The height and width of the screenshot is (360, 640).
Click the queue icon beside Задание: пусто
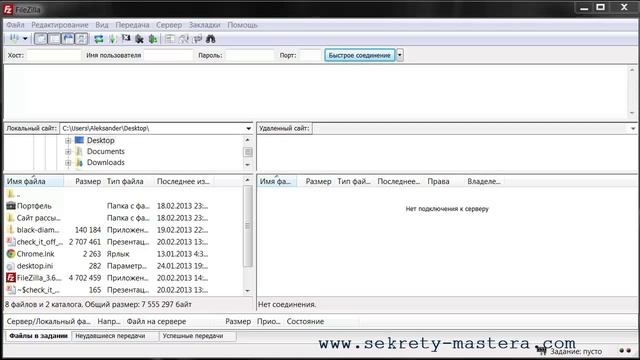tap(541, 351)
